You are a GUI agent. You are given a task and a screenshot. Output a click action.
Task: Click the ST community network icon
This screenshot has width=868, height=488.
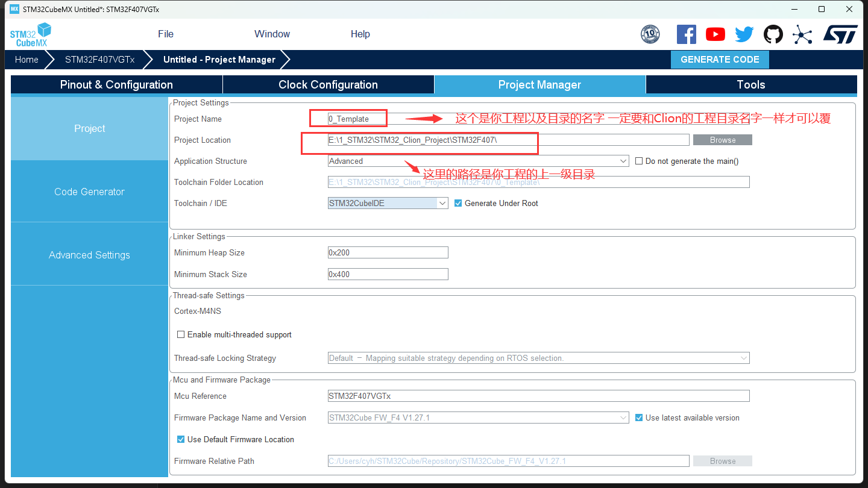pyautogui.click(x=802, y=34)
